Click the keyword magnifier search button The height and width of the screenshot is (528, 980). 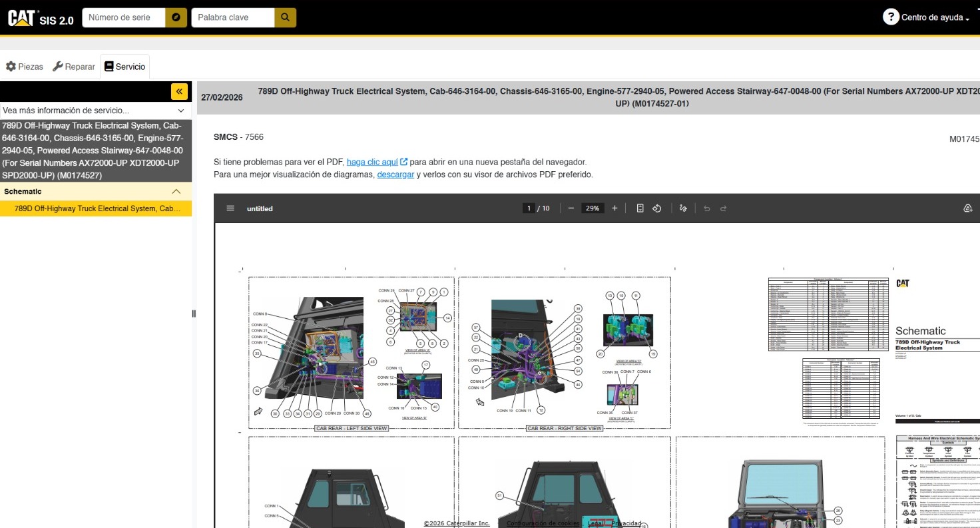pos(285,18)
